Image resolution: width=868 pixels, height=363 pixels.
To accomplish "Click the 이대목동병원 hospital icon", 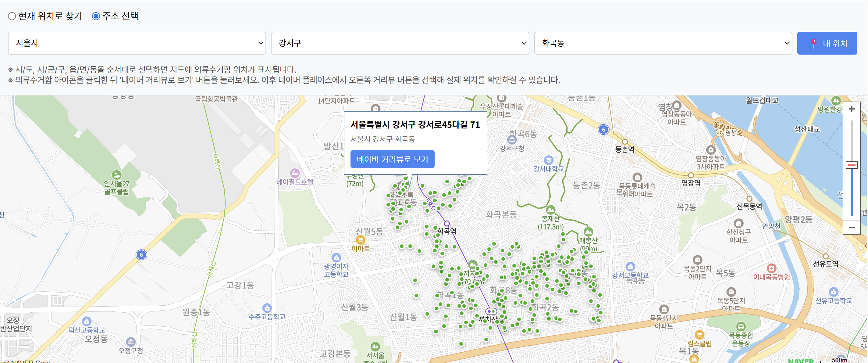I will pos(771,268).
